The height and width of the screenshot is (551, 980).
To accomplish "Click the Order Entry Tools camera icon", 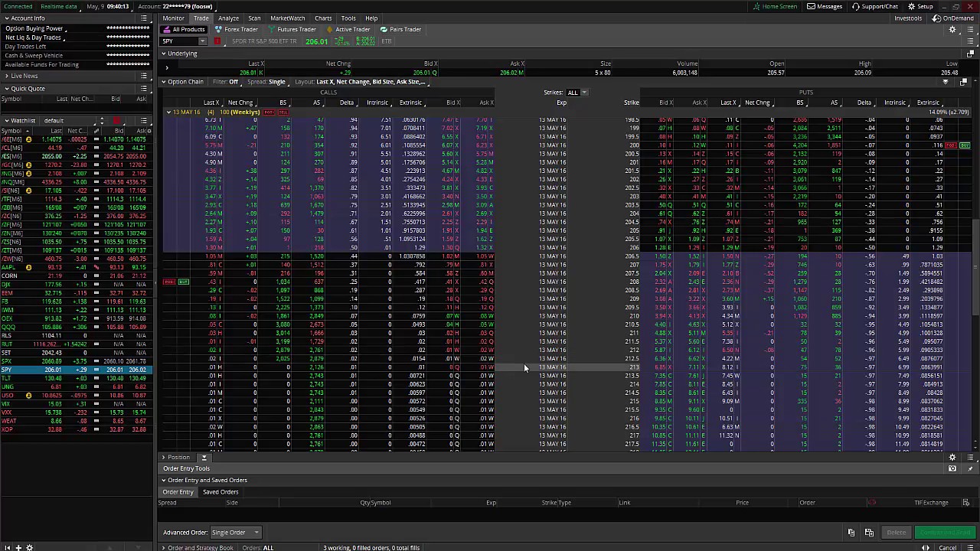I will pyautogui.click(x=952, y=468).
